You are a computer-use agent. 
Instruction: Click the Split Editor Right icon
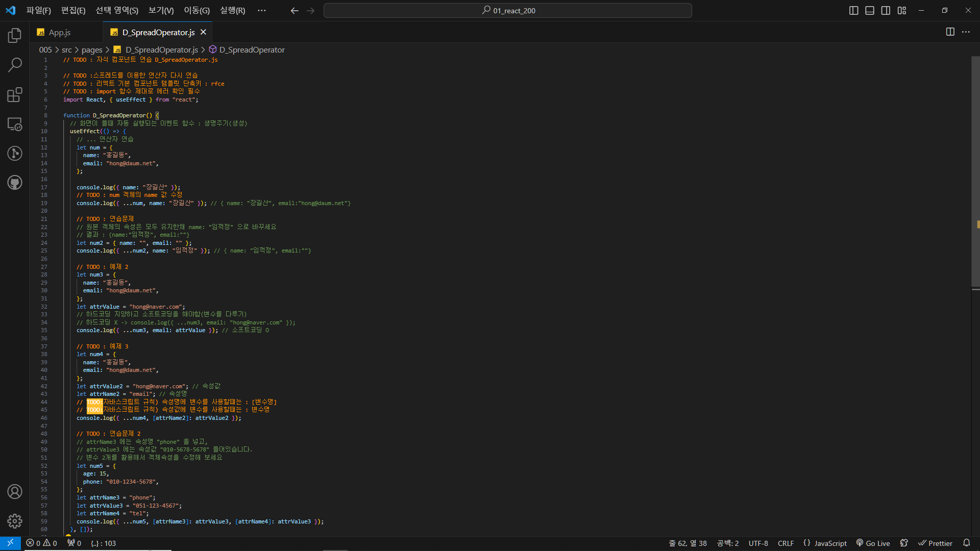(950, 32)
